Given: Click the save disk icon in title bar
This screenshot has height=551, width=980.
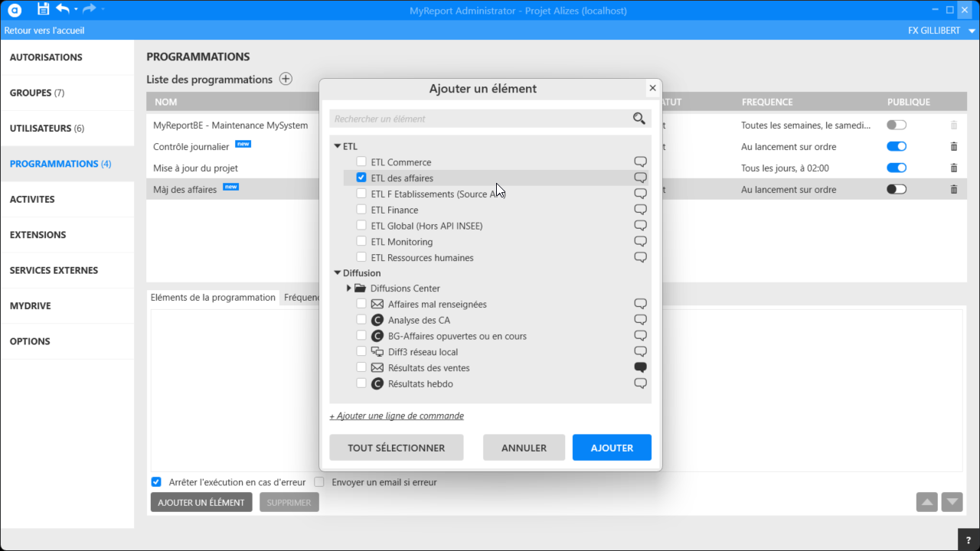Looking at the screenshot, I should tap(43, 9).
